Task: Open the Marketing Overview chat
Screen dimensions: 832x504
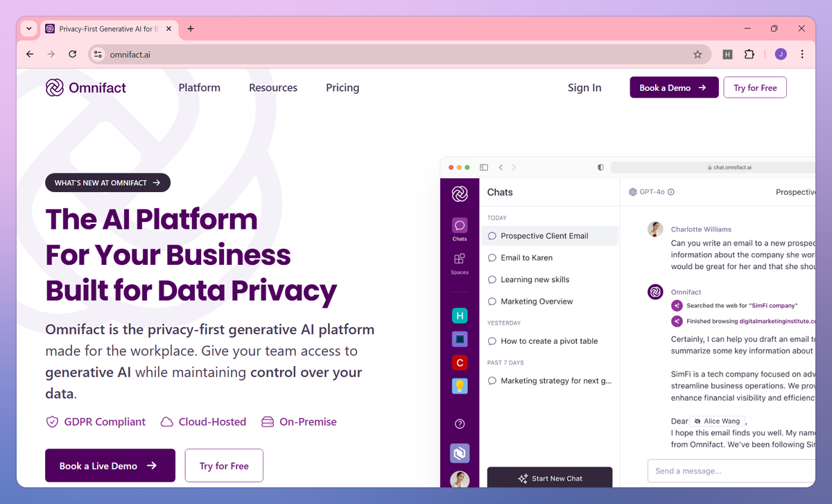Action: (x=550, y=301)
